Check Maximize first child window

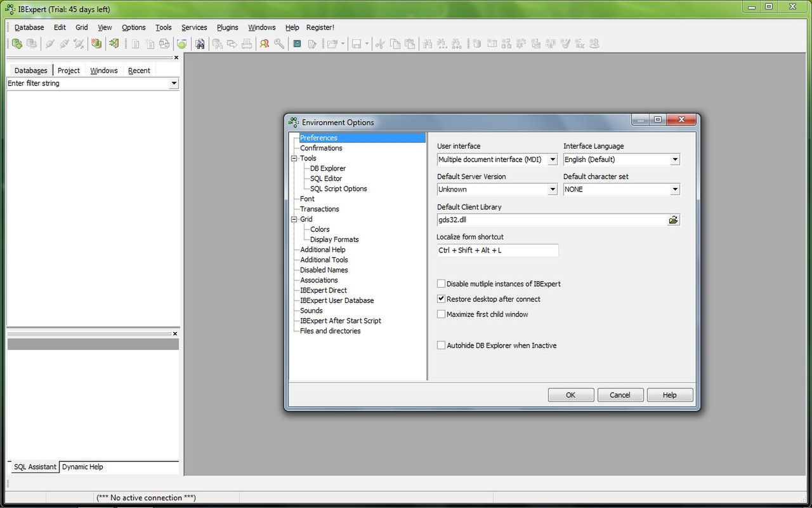(441, 314)
